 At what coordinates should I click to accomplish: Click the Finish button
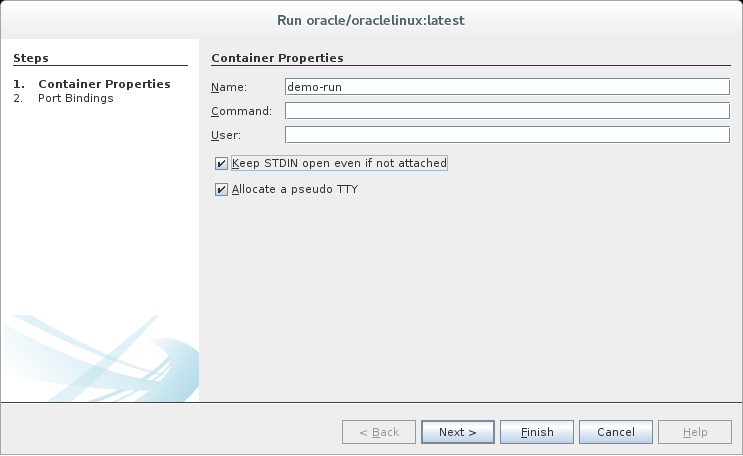(x=537, y=432)
